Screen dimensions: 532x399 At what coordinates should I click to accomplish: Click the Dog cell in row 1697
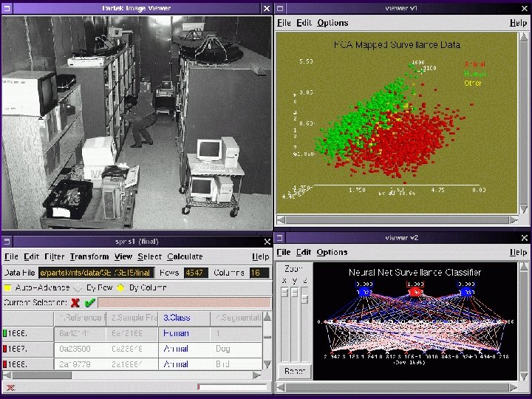click(x=236, y=349)
